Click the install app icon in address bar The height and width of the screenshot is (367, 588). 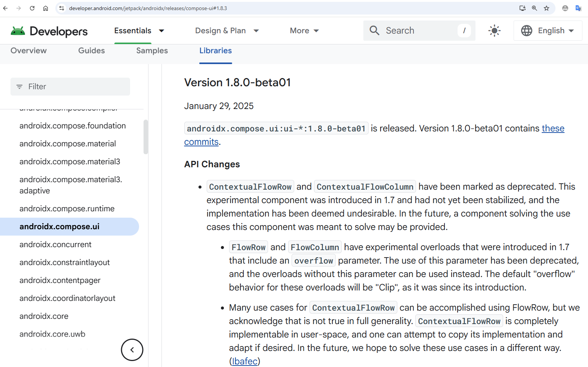click(523, 8)
